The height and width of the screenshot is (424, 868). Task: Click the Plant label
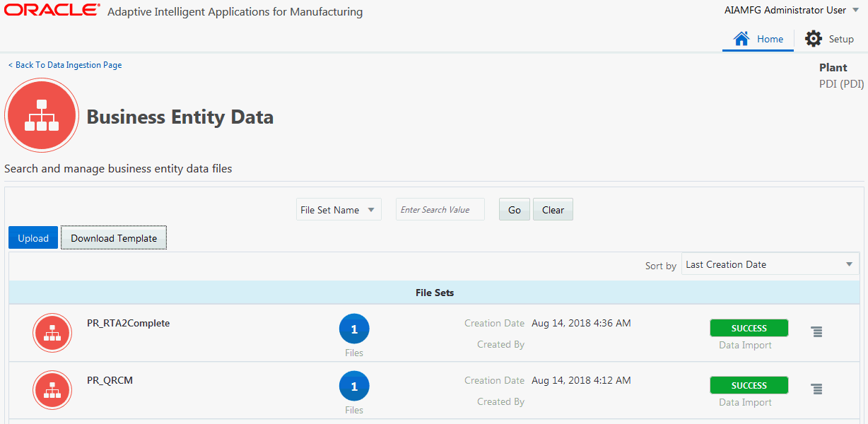(833, 68)
